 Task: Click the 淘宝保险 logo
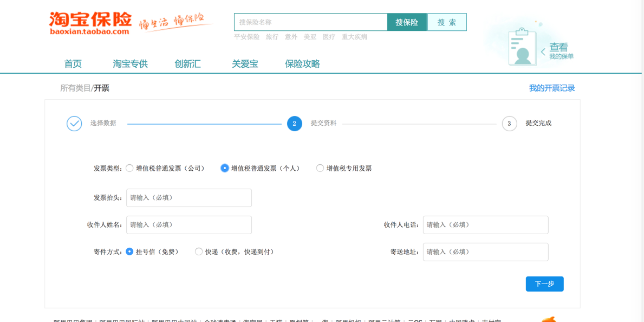pyautogui.click(x=90, y=23)
